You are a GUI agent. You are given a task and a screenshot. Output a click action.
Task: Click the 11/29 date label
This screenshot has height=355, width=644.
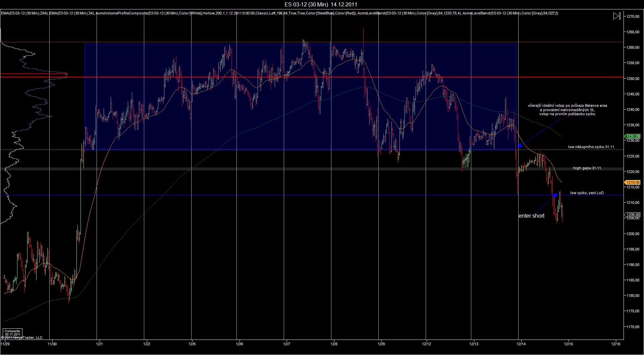click(5, 344)
